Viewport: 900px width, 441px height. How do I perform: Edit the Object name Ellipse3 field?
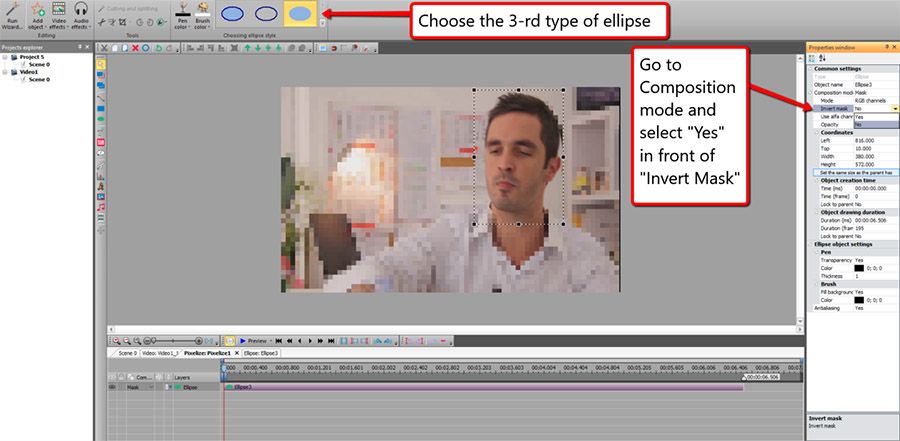click(876, 84)
